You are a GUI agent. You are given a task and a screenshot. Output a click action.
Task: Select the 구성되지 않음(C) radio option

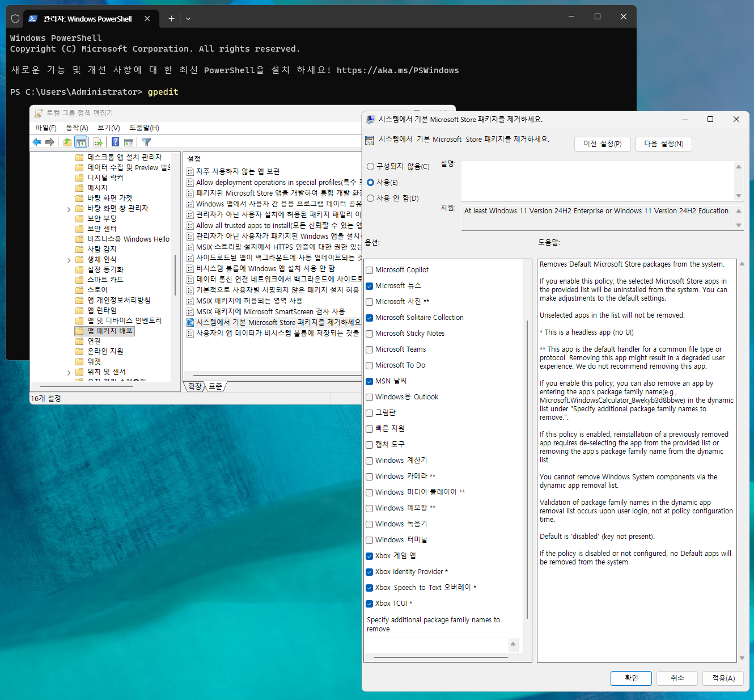[x=371, y=167]
